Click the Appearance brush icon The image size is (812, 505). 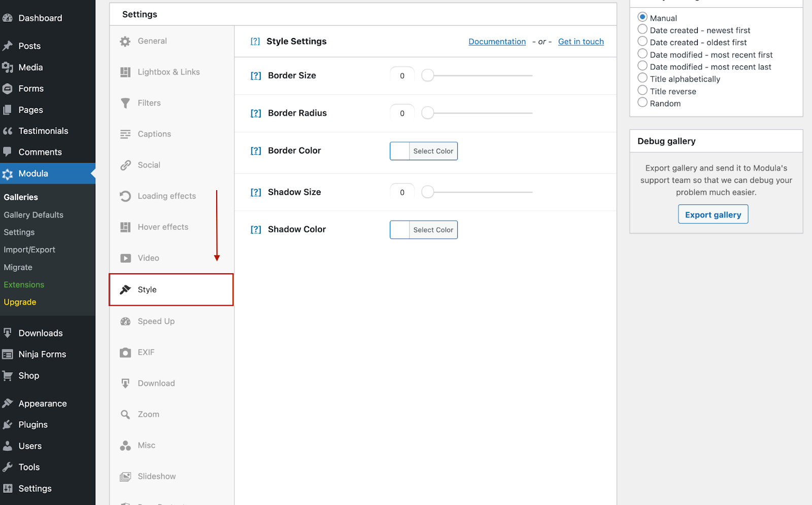8,404
